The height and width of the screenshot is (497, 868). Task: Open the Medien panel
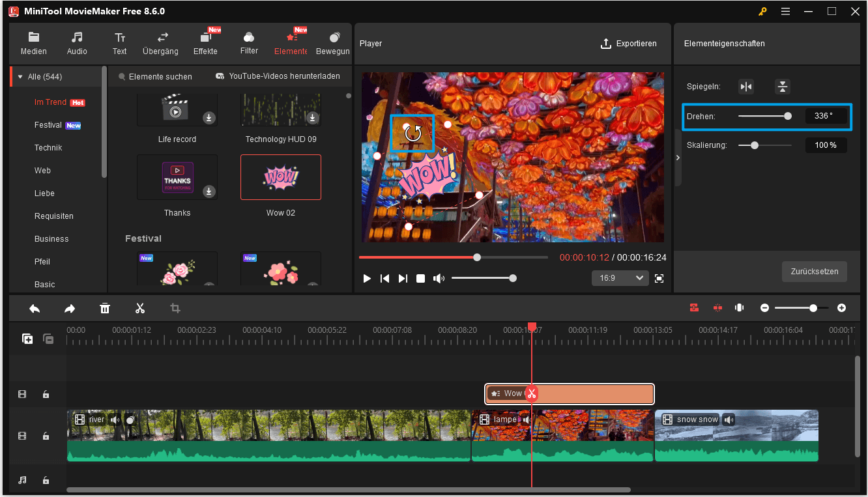click(33, 43)
